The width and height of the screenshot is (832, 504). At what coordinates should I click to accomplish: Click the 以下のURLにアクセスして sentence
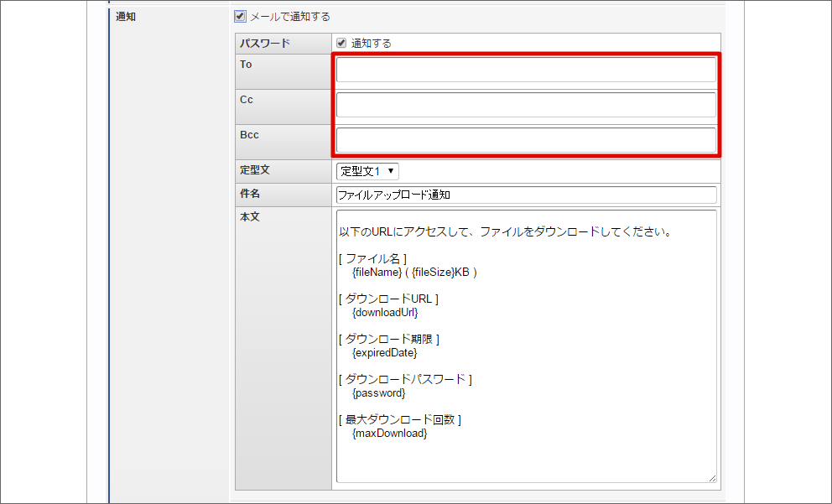(506, 231)
